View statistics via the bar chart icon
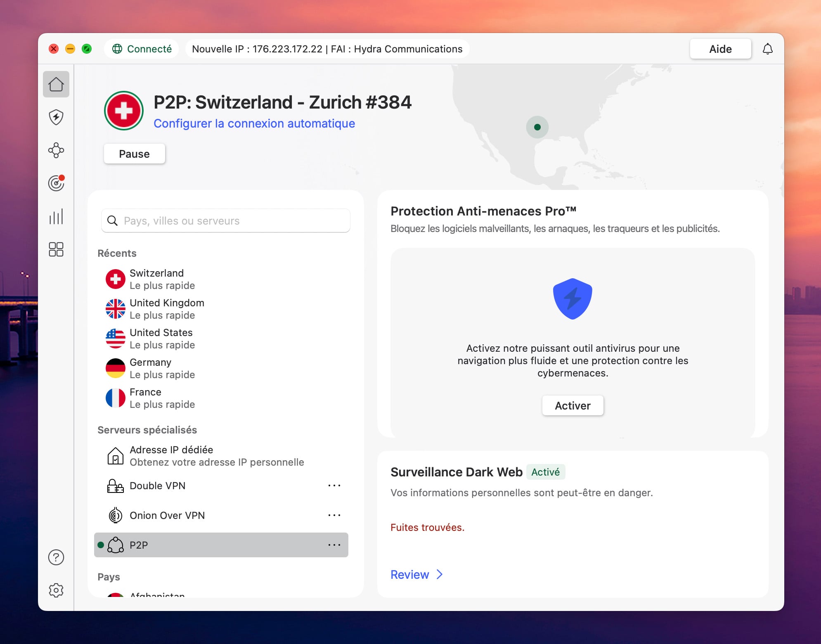 (x=56, y=216)
